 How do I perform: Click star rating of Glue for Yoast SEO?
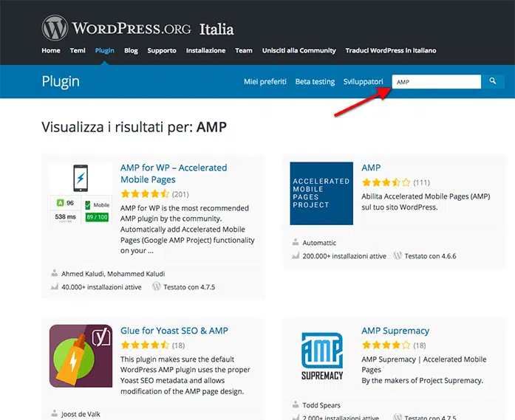coord(145,345)
